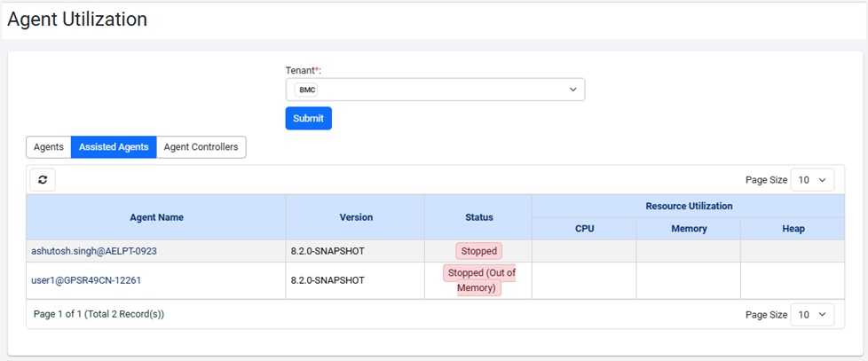The image size is (868, 361).
Task: Click the refresh icon above the table
Action: click(42, 179)
